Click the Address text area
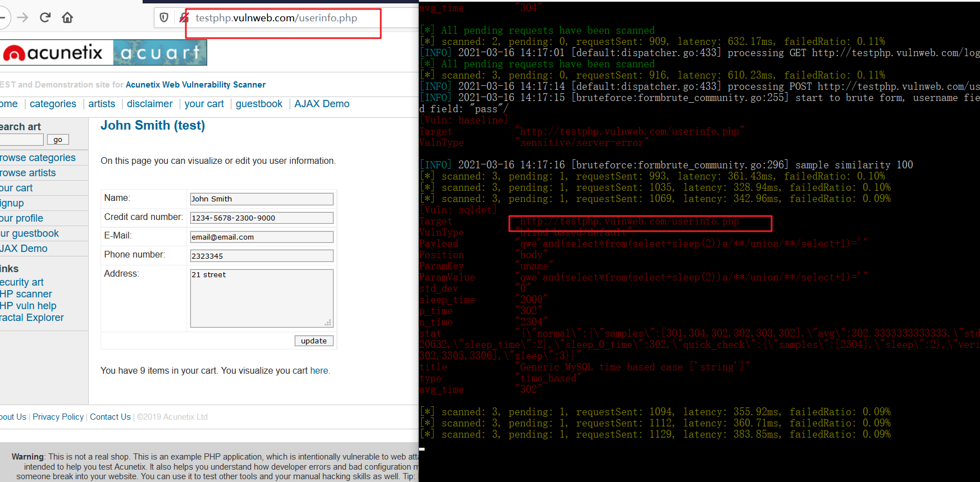Viewport: 980px width, 482px height. click(x=262, y=298)
